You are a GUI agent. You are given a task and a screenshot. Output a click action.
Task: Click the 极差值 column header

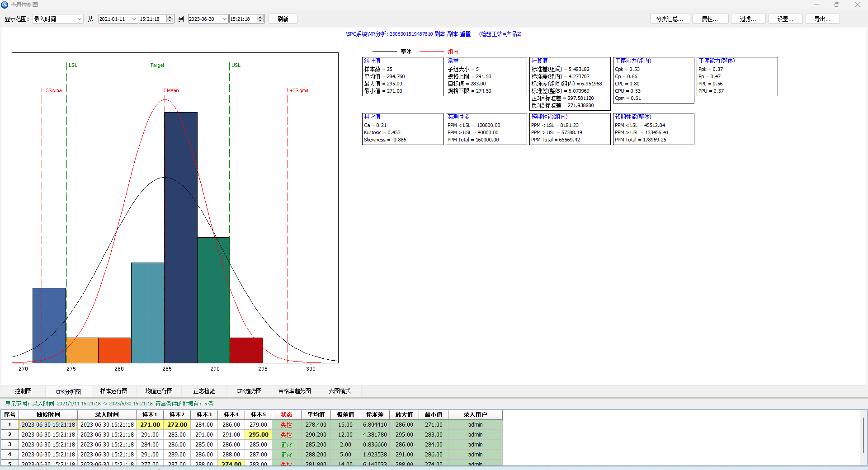[x=345, y=414]
